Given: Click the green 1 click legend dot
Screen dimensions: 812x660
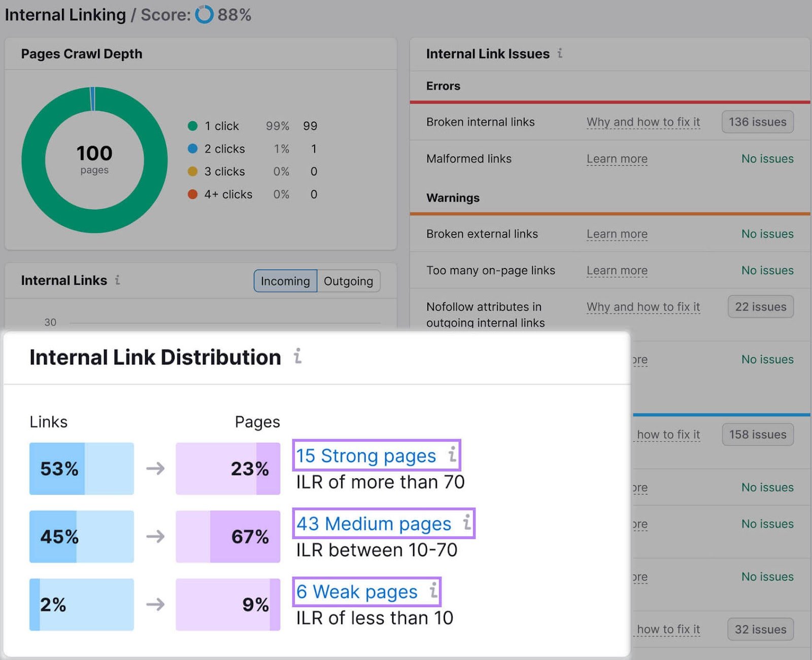Looking at the screenshot, I should tap(192, 125).
